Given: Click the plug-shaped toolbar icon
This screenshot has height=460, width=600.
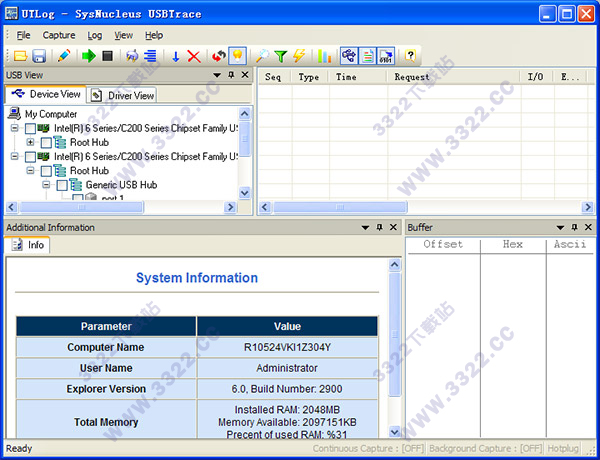Looking at the screenshot, I should click(132, 56).
